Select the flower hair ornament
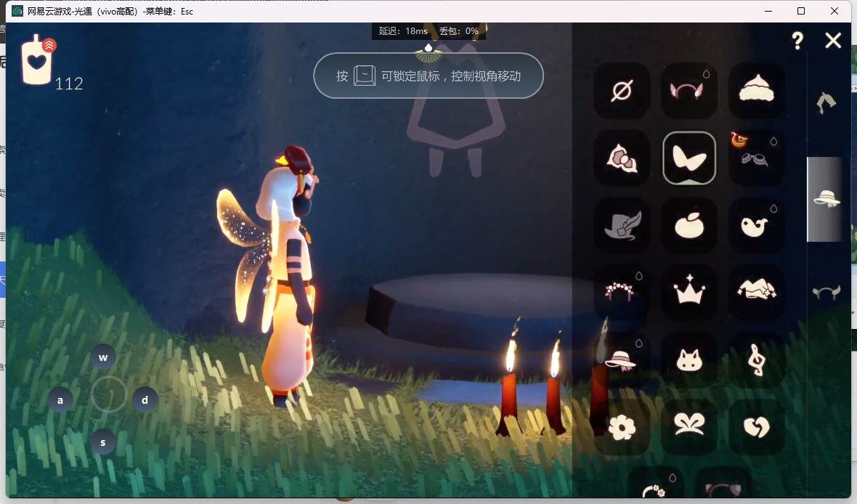The height and width of the screenshot is (504, 857). pos(622,158)
